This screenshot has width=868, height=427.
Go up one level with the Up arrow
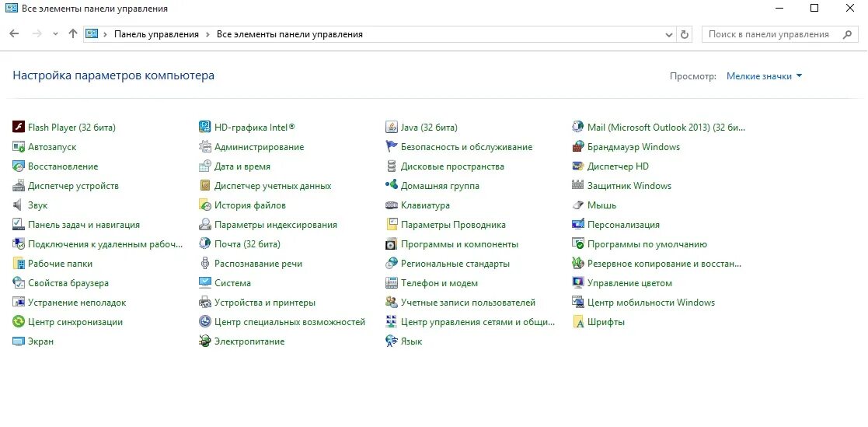(72, 33)
